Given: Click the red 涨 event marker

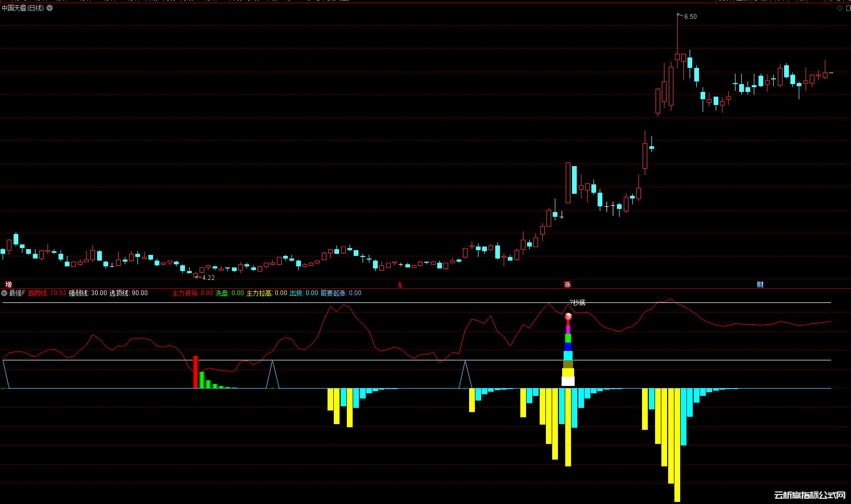Looking at the screenshot, I should tap(567, 285).
